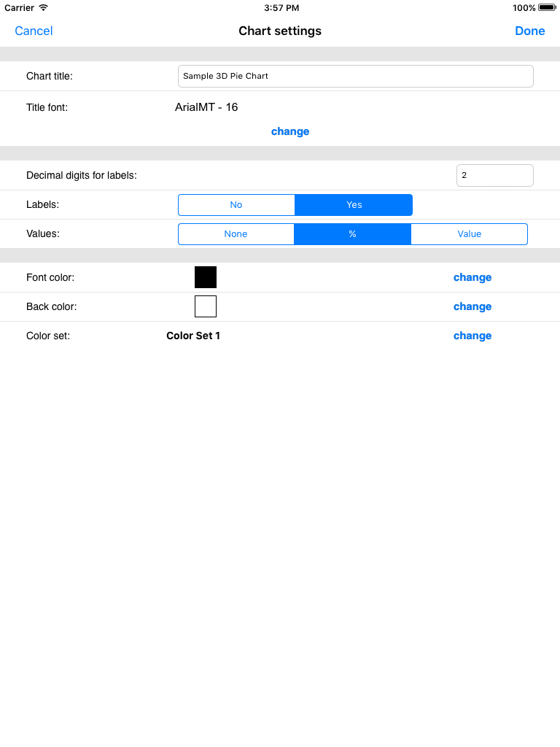This screenshot has height=747, width=560.
Task: Tap Done to save chart settings
Action: 529,31
